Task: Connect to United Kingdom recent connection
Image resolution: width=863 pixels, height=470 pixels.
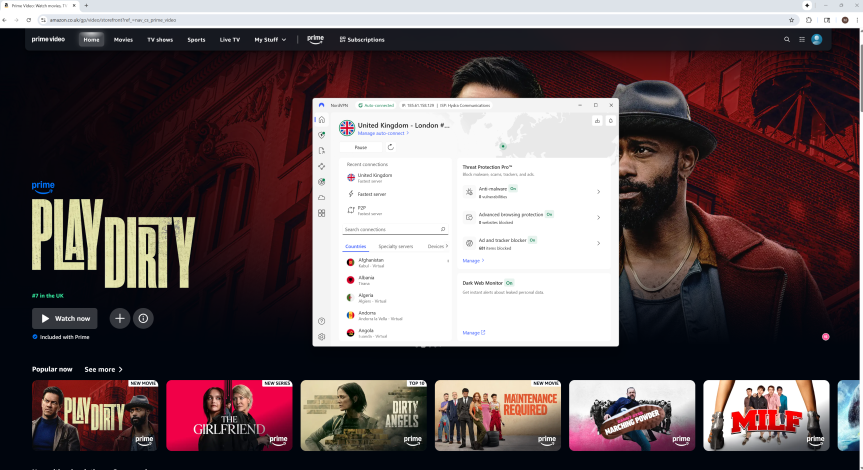Action: (394, 177)
